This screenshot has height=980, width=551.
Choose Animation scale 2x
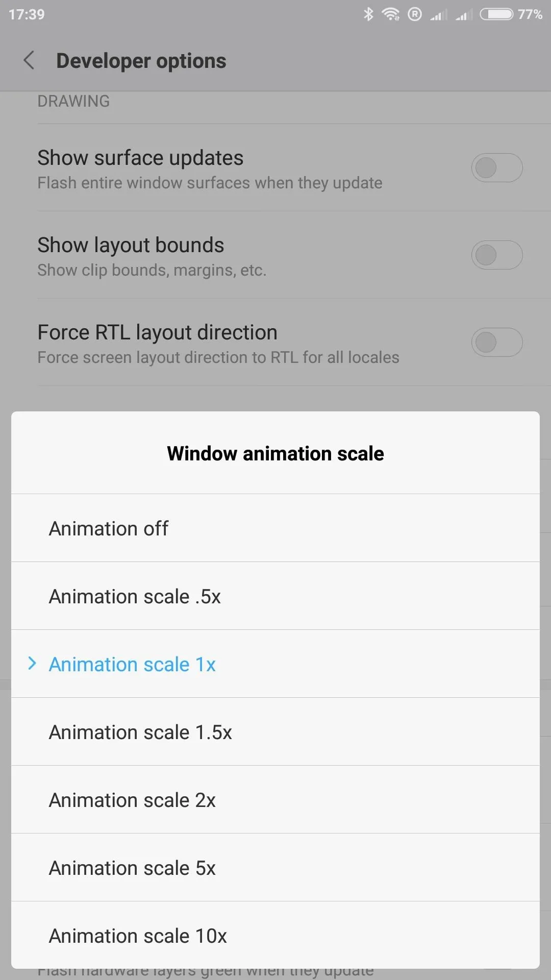[x=275, y=799]
